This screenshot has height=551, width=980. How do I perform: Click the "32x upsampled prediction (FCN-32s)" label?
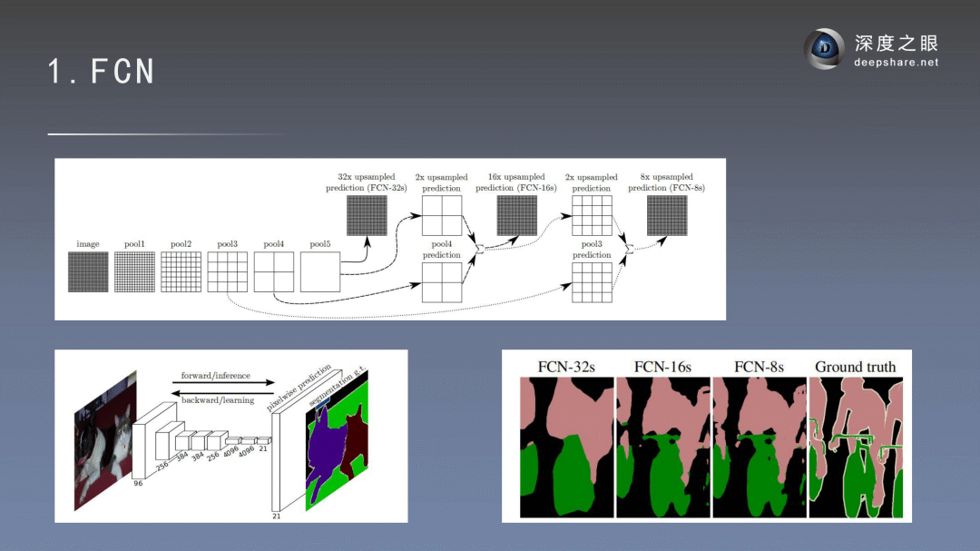point(367,182)
